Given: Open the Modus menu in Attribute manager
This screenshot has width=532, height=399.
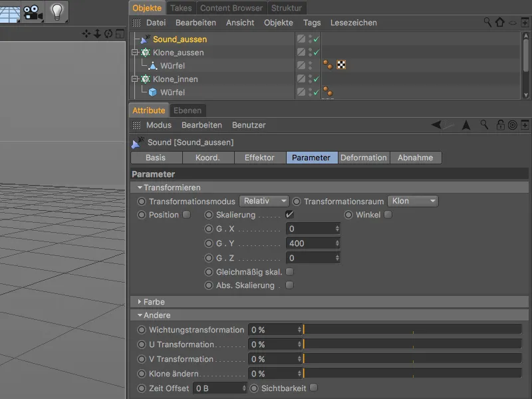Looking at the screenshot, I should tap(159, 125).
